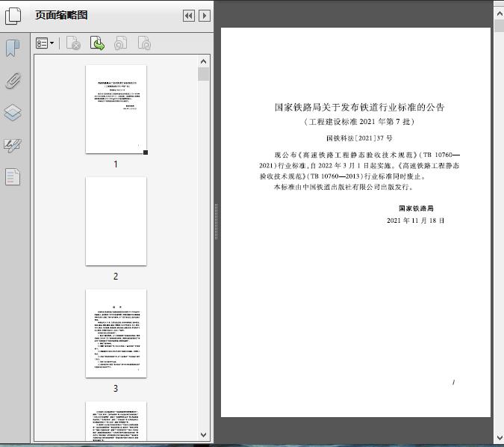This screenshot has width=504, height=447.
Task: Click the delete pages icon
Action: (x=73, y=43)
